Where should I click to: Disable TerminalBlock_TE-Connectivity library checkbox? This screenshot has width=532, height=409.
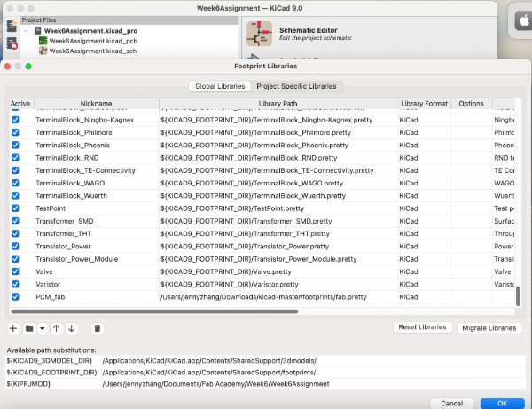click(15, 170)
